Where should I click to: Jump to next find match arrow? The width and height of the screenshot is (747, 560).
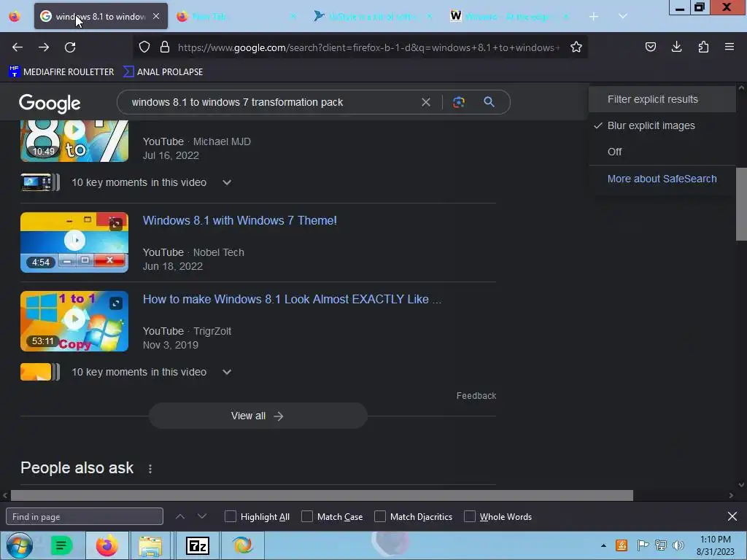[x=202, y=516]
